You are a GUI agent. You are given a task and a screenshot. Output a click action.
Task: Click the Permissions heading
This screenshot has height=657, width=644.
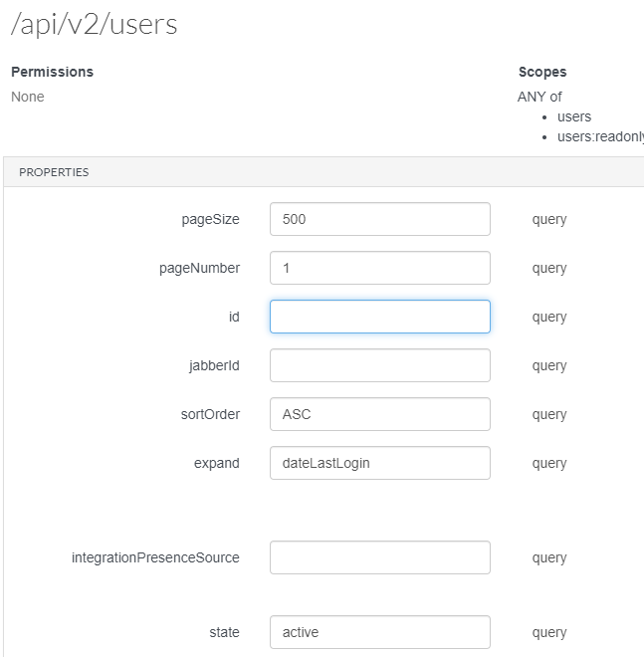point(52,72)
